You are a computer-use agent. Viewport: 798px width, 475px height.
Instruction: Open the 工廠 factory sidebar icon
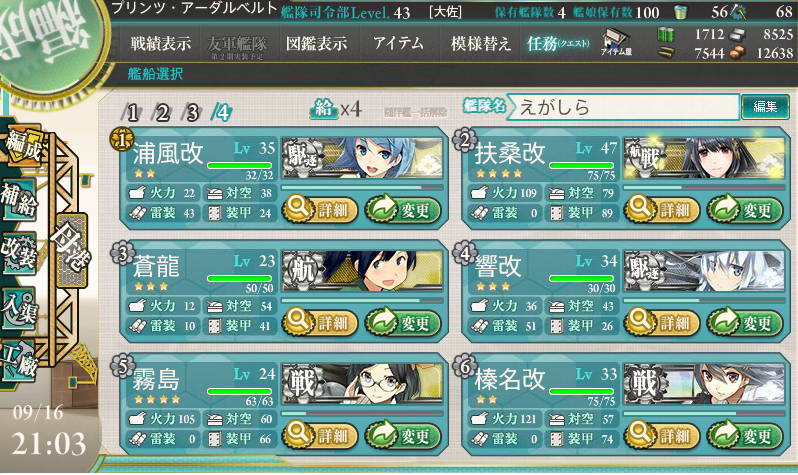click(x=19, y=361)
